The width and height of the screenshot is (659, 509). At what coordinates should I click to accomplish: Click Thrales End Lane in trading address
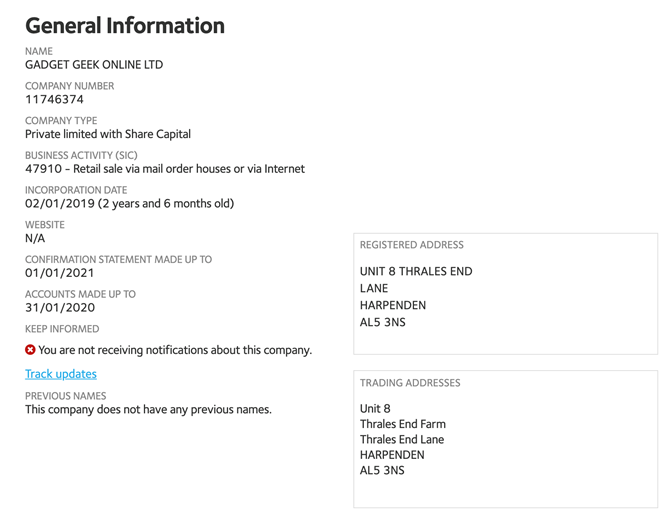click(402, 440)
